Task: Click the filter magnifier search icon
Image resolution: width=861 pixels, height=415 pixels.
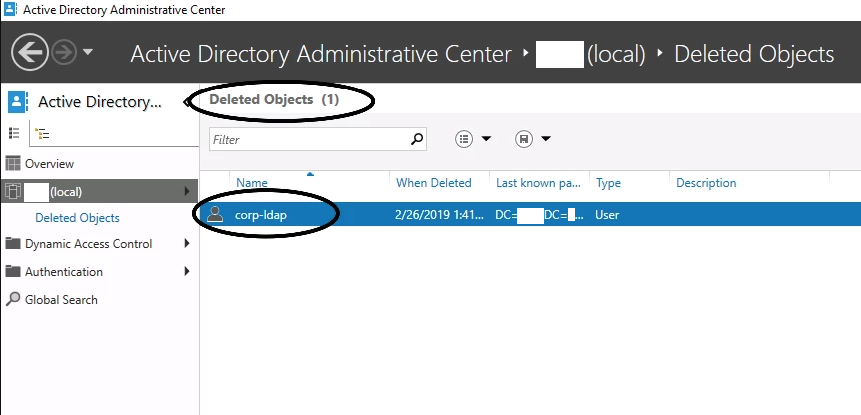Action: (x=418, y=139)
